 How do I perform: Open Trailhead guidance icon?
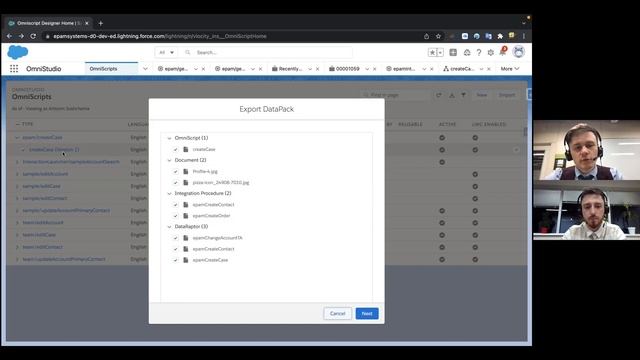(467, 52)
